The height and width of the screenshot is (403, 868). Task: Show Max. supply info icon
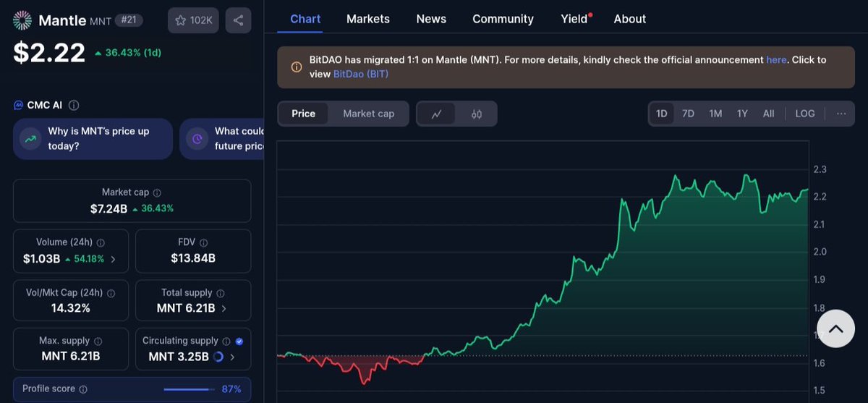click(98, 341)
